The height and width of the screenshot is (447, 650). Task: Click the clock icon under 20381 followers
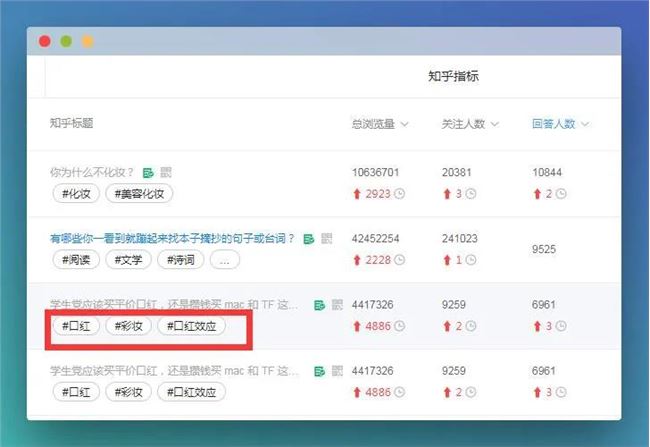(x=471, y=194)
